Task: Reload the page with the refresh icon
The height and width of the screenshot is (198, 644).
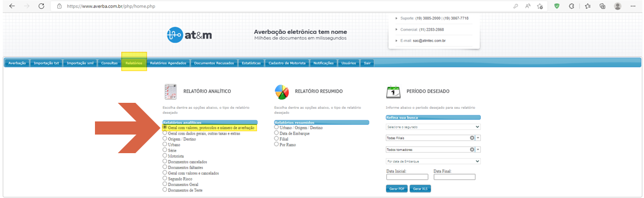Action: pos(41,6)
